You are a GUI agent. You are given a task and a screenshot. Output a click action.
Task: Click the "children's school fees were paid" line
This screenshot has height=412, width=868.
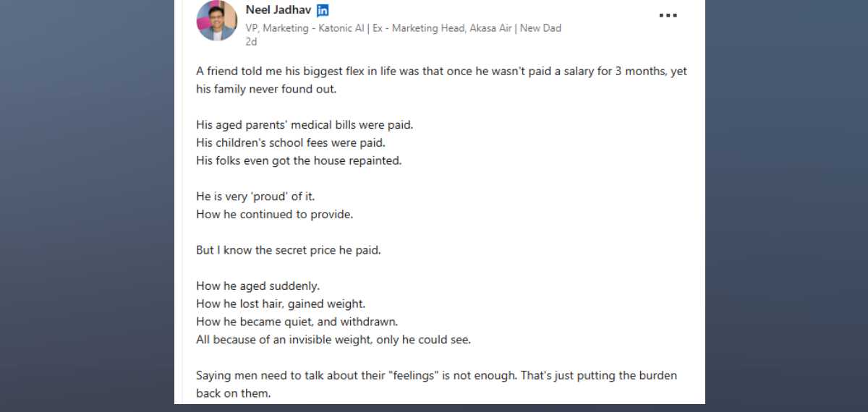pos(291,143)
